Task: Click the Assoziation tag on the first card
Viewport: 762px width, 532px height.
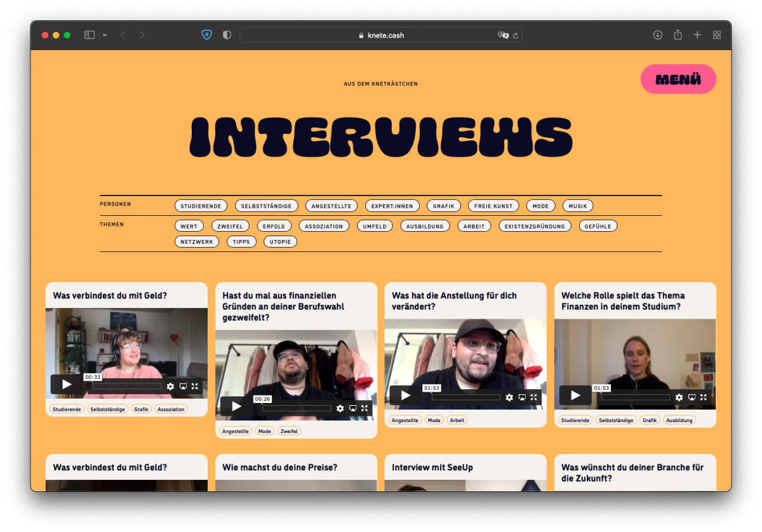Action: pos(171,409)
